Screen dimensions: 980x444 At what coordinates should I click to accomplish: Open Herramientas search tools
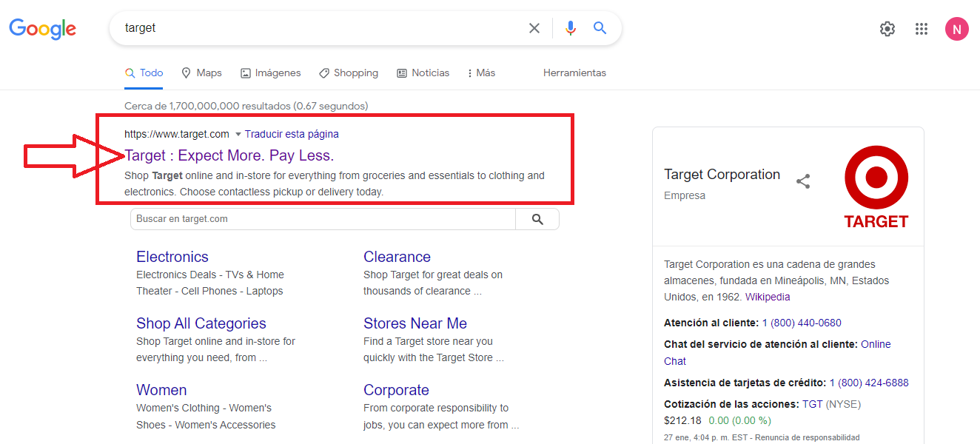pos(574,73)
